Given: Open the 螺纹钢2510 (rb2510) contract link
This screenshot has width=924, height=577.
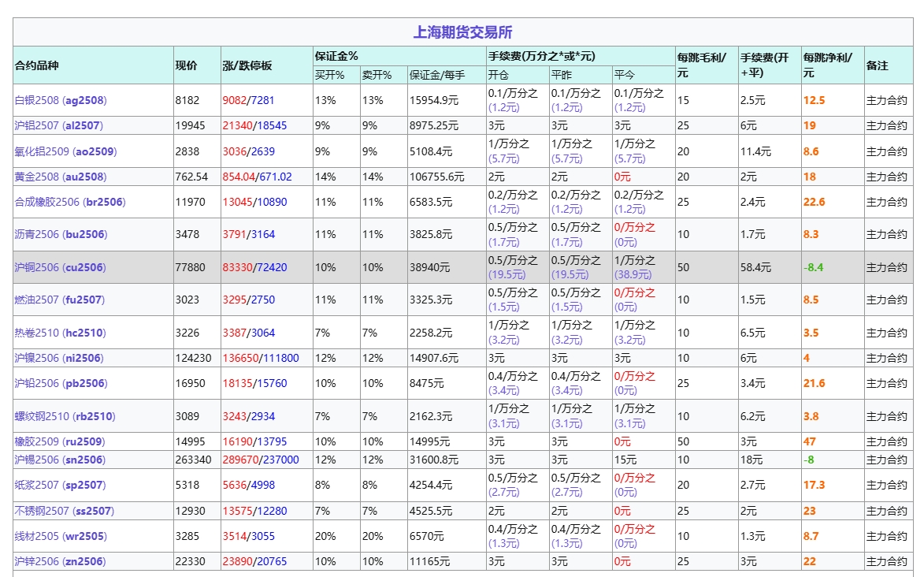Looking at the screenshot, I should [x=65, y=416].
